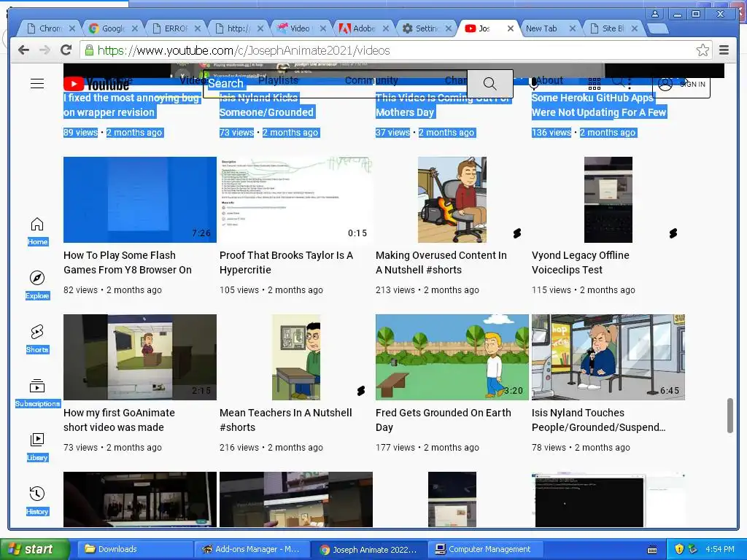Open 'This Video Is Coming Out For Mothers Day' title
Viewport: 747px width, 560px height.
(444, 105)
